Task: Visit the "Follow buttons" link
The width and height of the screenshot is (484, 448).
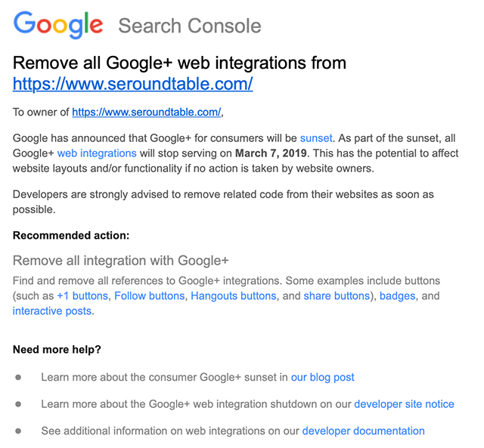Action: click(x=150, y=296)
